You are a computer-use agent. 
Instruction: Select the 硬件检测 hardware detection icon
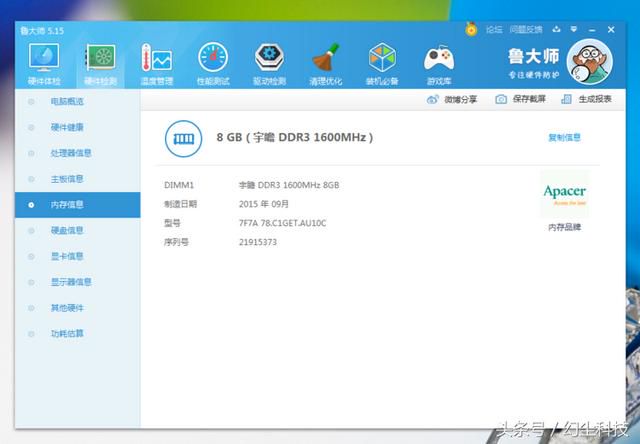100,64
